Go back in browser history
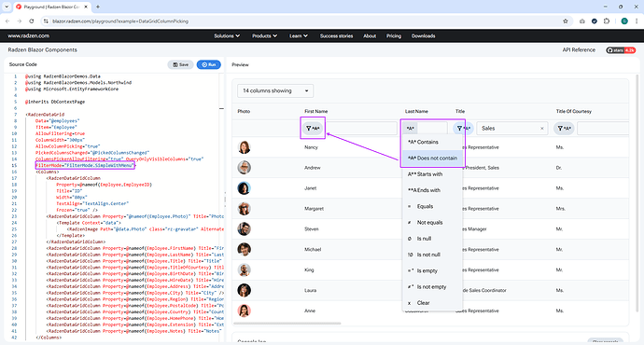The height and width of the screenshot is (345, 644). [x=7, y=21]
